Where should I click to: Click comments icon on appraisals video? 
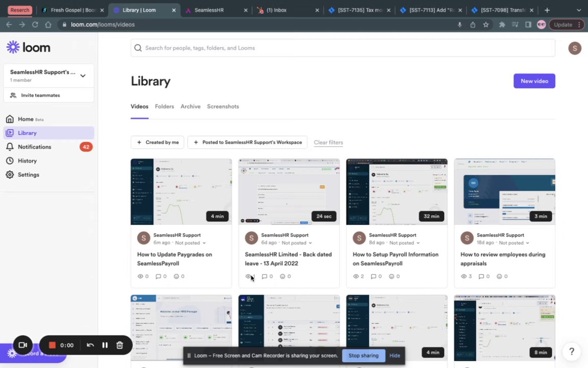481,277
